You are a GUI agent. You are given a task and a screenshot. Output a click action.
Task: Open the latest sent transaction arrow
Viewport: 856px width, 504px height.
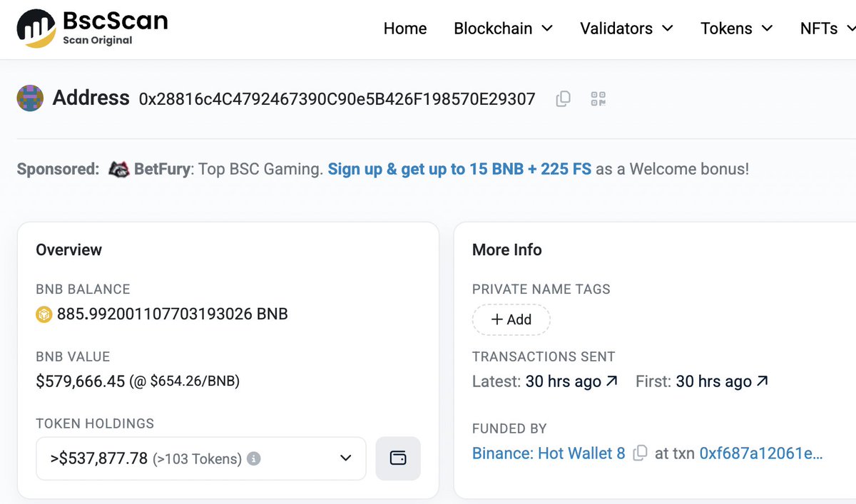click(611, 381)
